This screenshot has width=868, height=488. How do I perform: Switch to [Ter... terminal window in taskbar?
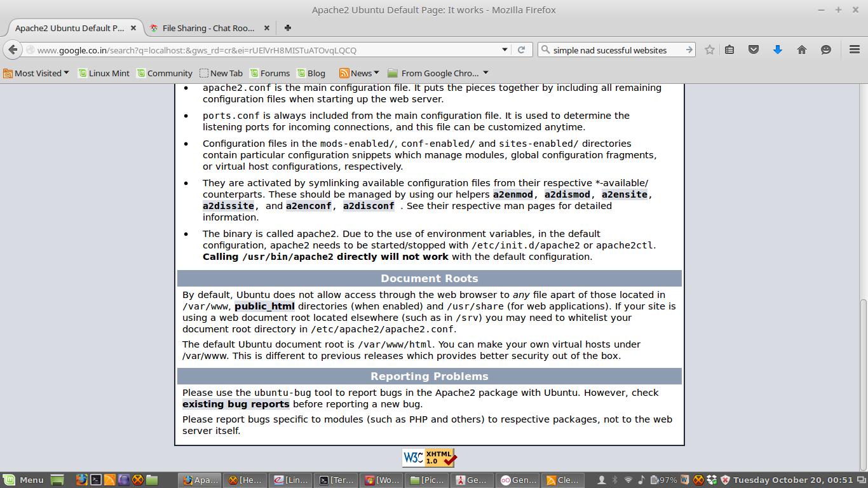pyautogui.click(x=336, y=480)
